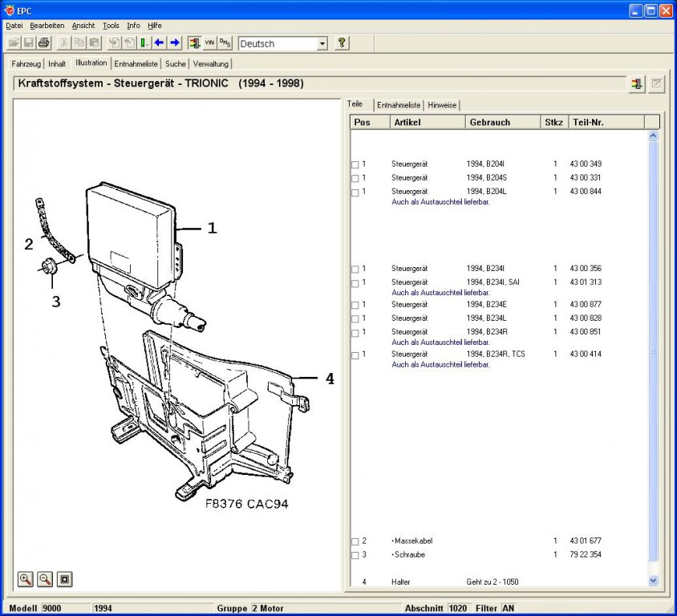
Task: Open the Ansicht menu
Action: tap(83, 26)
